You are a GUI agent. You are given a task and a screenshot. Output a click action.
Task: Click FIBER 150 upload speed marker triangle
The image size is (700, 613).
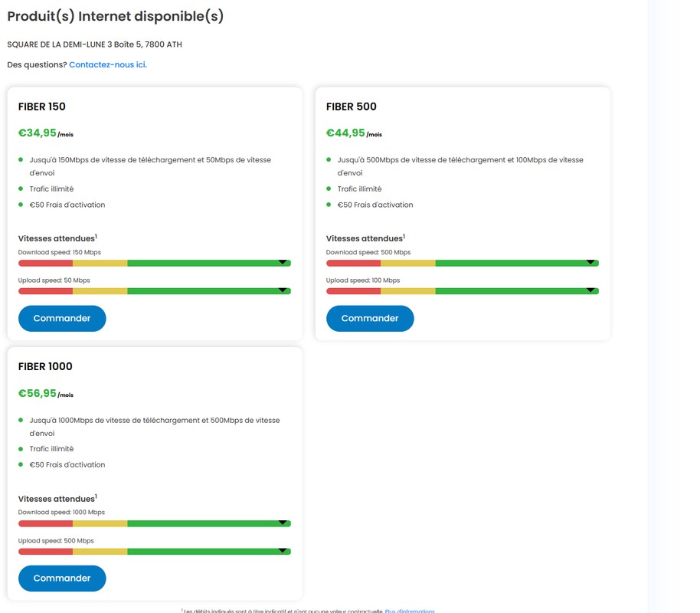pos(283,290)
